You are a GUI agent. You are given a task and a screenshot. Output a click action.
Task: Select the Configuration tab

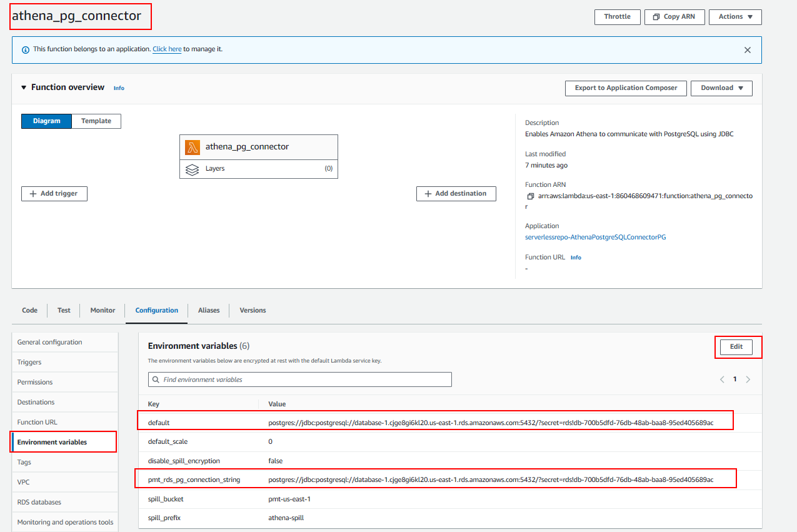point(157,310)
